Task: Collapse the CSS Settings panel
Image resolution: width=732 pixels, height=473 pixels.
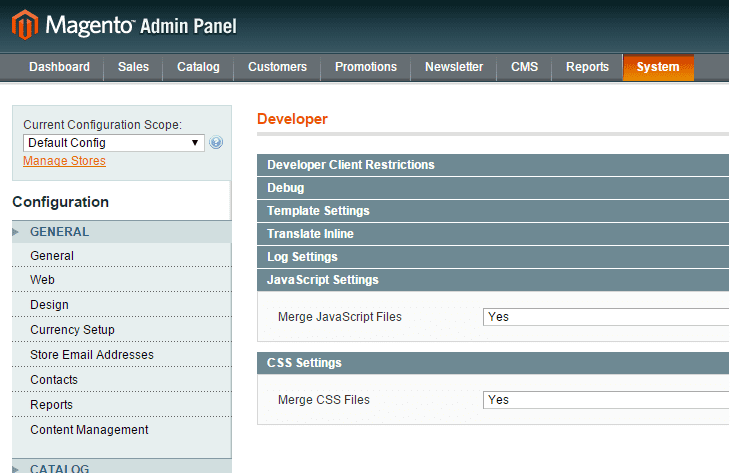Action: tap(493, 363)
